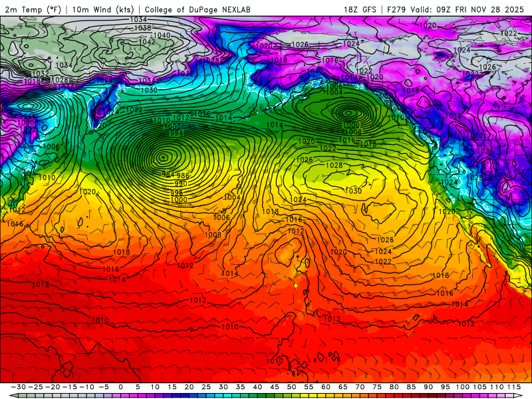This screenshot has width=532, height=399.
Task: Click the 85 label on the temperature scale
Action: click(x=411, y=387)
